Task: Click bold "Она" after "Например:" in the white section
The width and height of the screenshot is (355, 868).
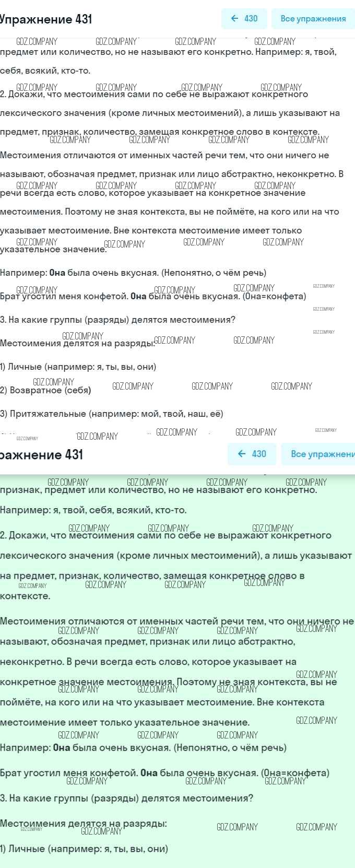Action: click(x=57, y=273)
